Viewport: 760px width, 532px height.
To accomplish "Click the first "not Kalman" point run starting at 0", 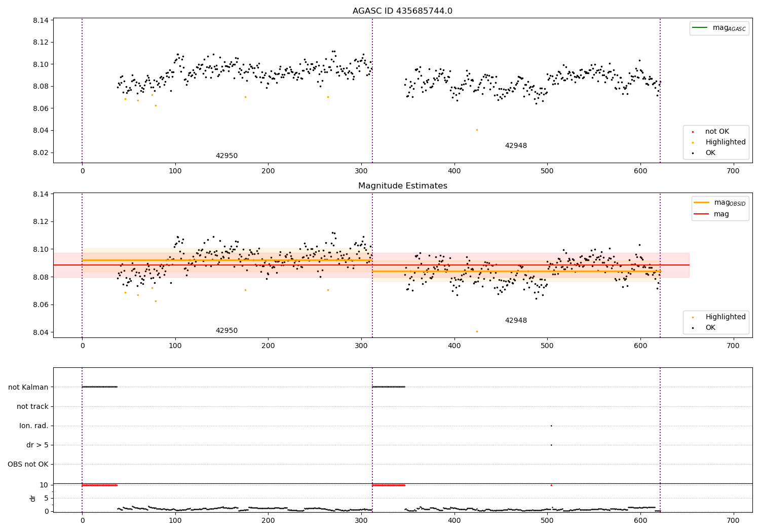I will point(99,387).
